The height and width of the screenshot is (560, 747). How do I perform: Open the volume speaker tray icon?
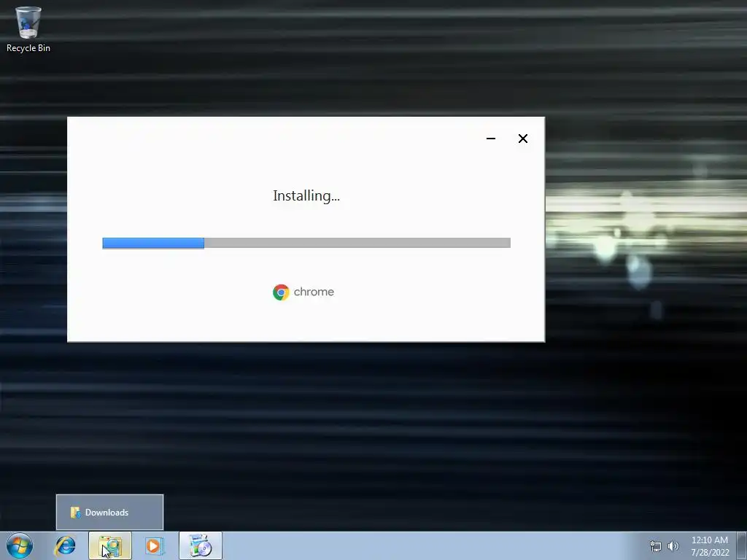tap(673, 546)
